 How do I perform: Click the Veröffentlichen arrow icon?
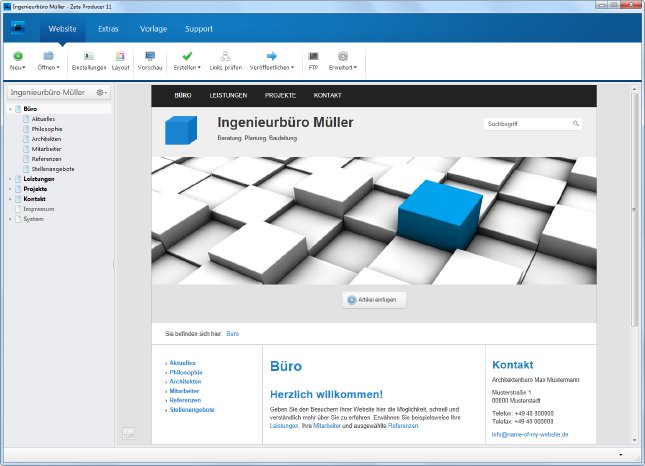point(271,56)
